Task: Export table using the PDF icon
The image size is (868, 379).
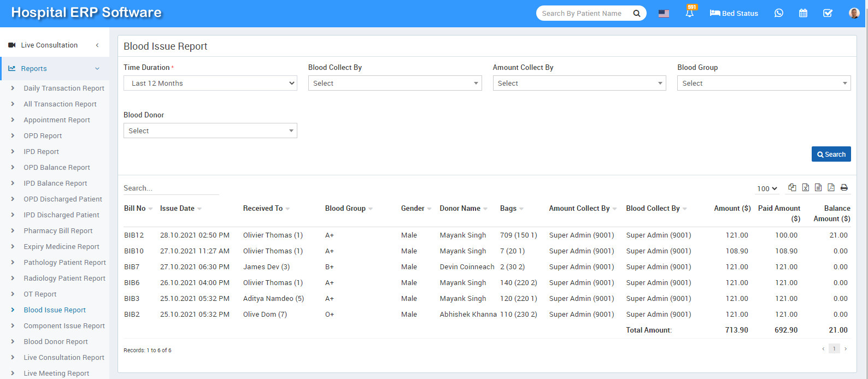Action: point(831,187)
